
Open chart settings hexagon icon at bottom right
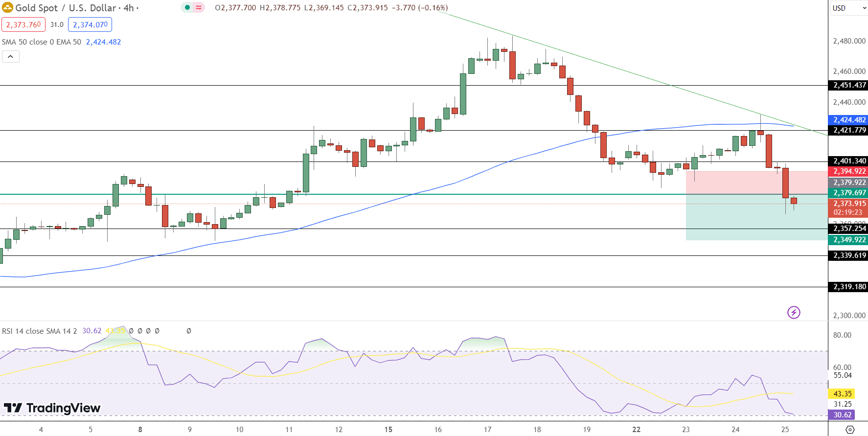pyautogui.click(x=850, y=430)
